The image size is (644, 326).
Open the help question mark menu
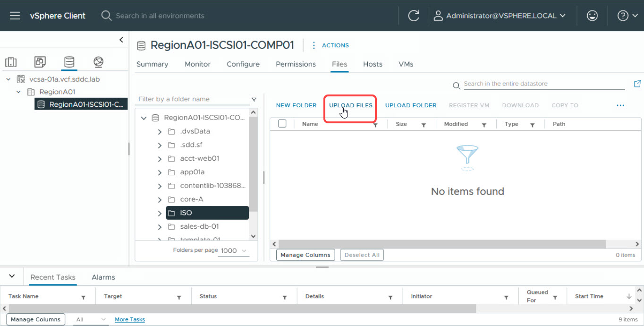628,16
